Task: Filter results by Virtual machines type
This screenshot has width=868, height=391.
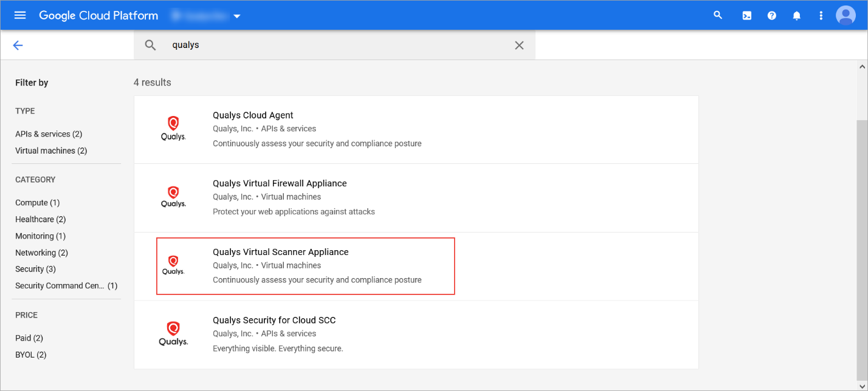Action: coord(50,151)
